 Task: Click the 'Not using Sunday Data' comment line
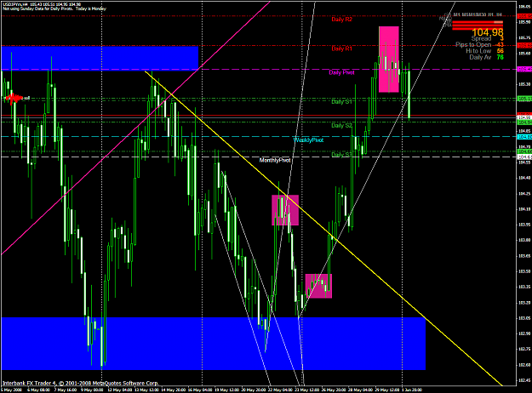[x=54, y=9]
